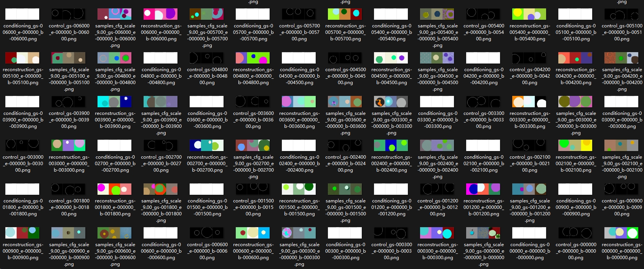This screenshot has height=269, width=644.
Task: Select thumbnail of samples_cfg_scale_9.00_gs-002700_e-000000_b-002700.png
Action: point(253,145)
